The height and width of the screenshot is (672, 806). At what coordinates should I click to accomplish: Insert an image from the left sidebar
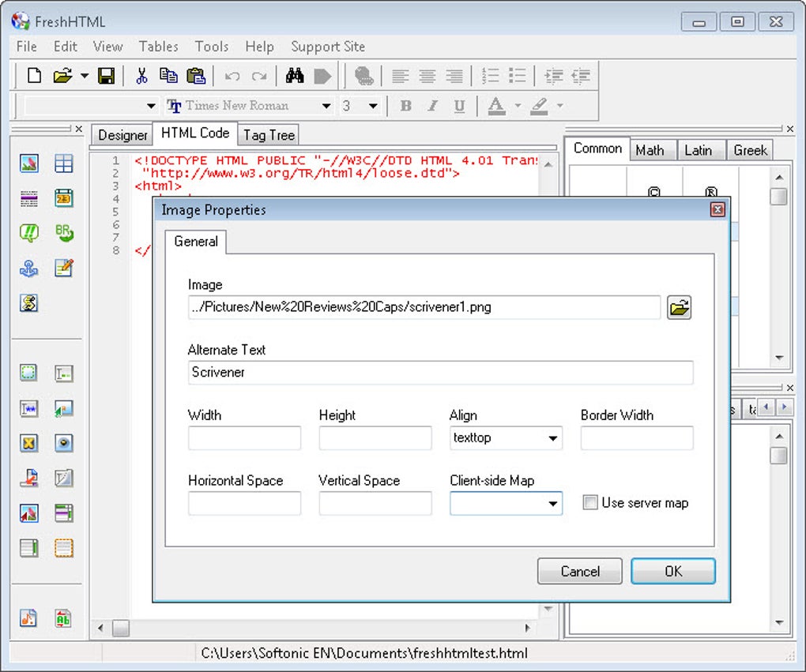tap(28, 163)
